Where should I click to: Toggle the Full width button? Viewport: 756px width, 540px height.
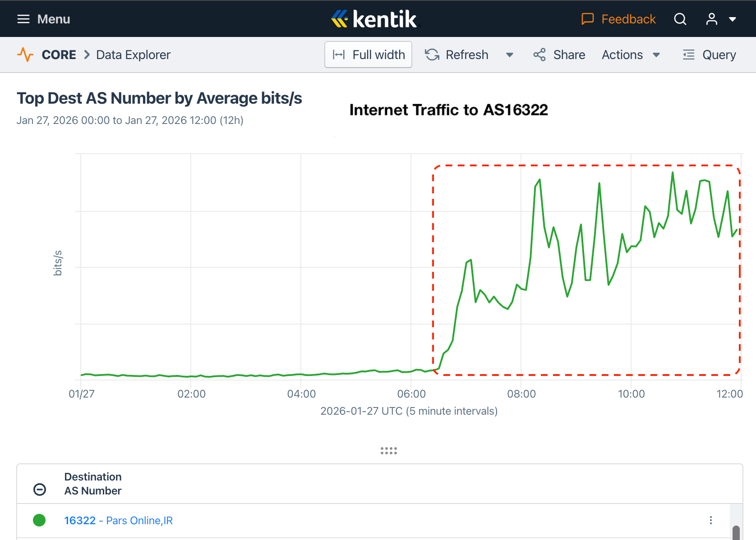368,55
